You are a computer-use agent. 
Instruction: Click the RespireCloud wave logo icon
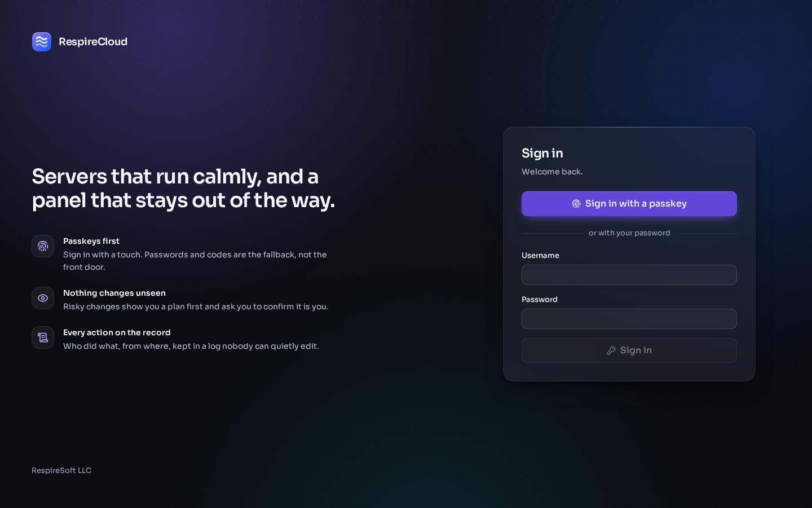point(42,42)
